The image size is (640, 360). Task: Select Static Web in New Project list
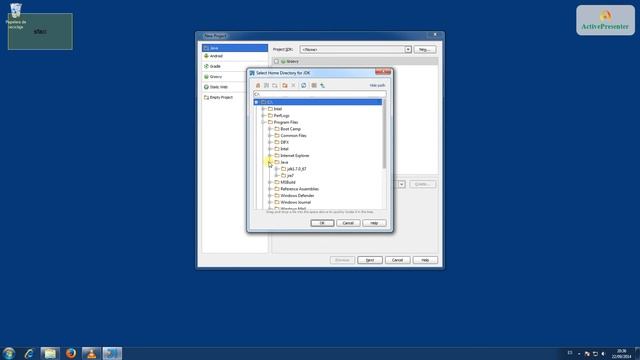pyautogui.click(x=235, y=87)
